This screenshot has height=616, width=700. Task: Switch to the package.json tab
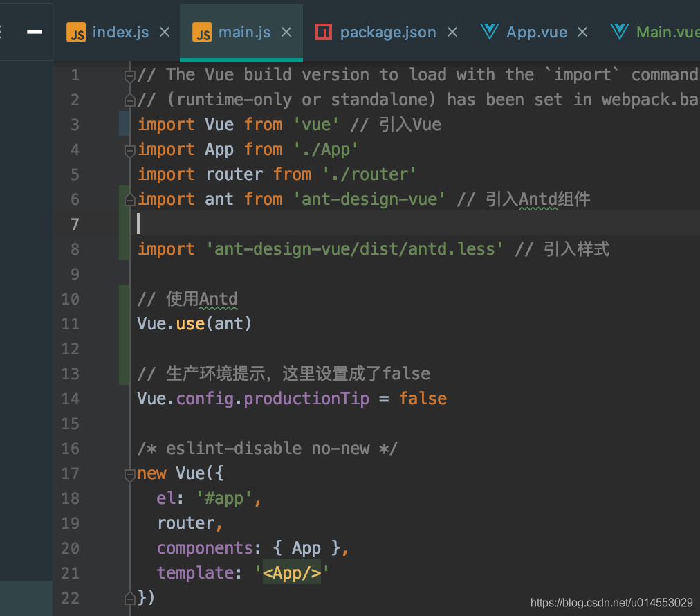coord(387,31)
